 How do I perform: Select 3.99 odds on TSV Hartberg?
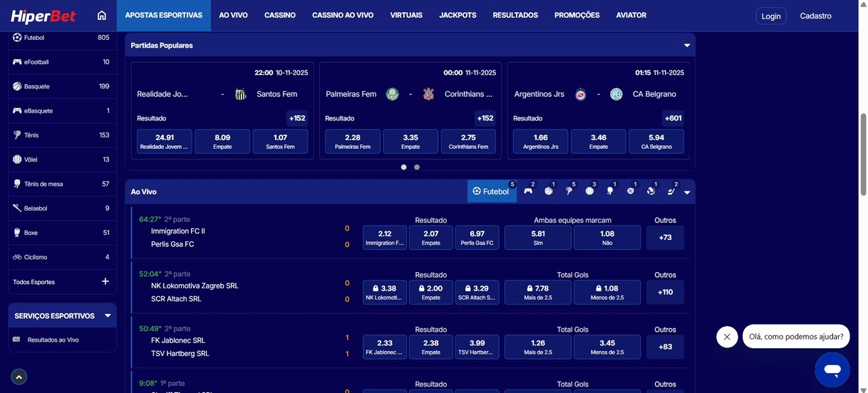click(477, 347)
